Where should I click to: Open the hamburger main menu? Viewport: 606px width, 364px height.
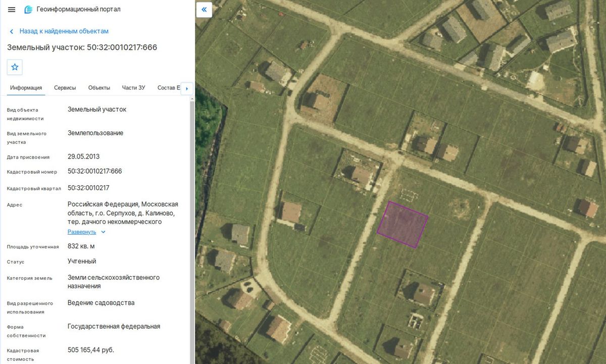12,10
